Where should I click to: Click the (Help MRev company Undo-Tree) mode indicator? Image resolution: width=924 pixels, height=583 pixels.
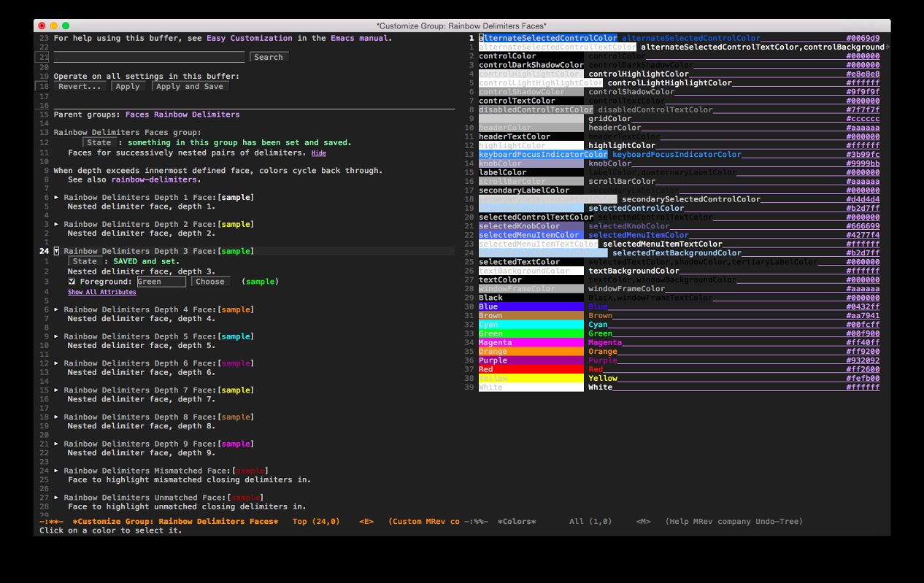point(734,522)
